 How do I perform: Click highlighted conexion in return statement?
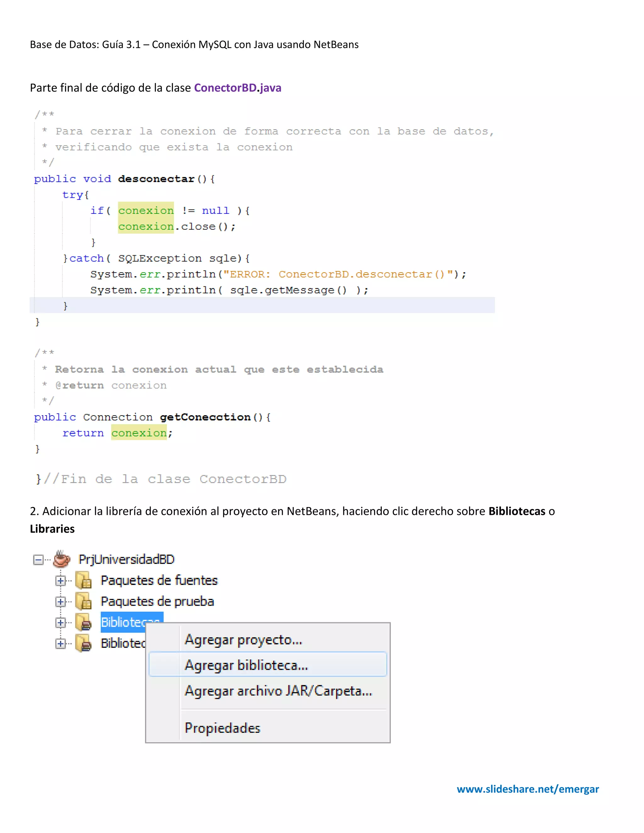coord(139,433)
